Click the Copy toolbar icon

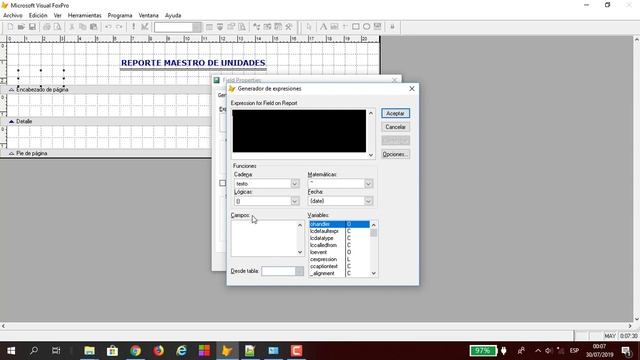[x=82, y=27]
